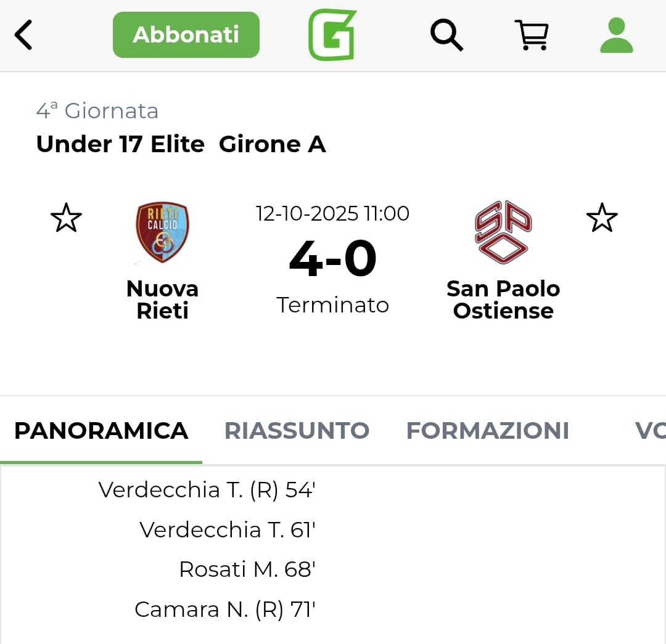This screenshot has width=666, height=644.
Task: Favorite San Paolo Ostiense with the star
Action: click(601, 218)
